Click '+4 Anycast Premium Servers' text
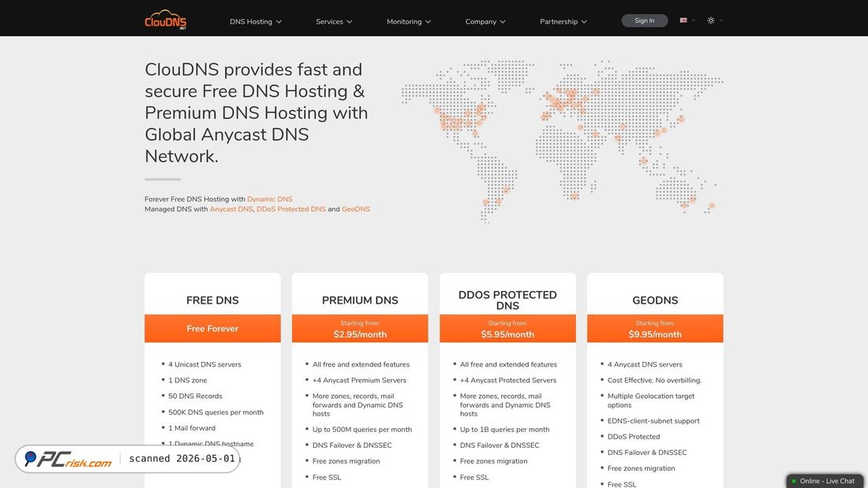Screen dimensions: 868x488 (359, 381)
